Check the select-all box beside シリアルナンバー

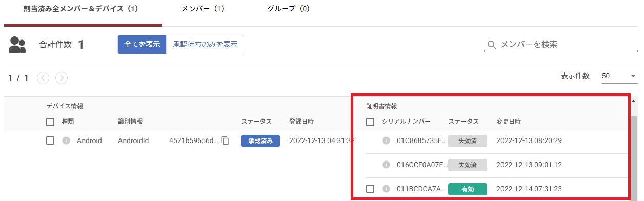coord(370,122)
